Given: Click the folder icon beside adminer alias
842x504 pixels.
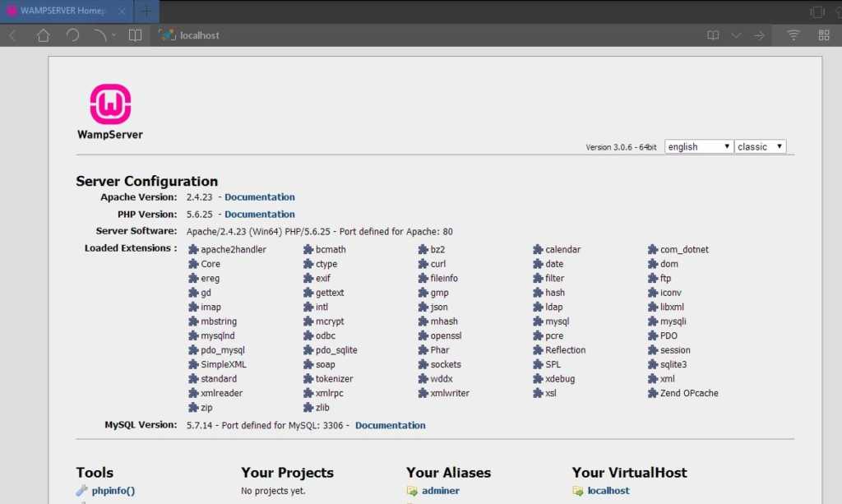Looking at the screenshot, I should click(412, 491).
